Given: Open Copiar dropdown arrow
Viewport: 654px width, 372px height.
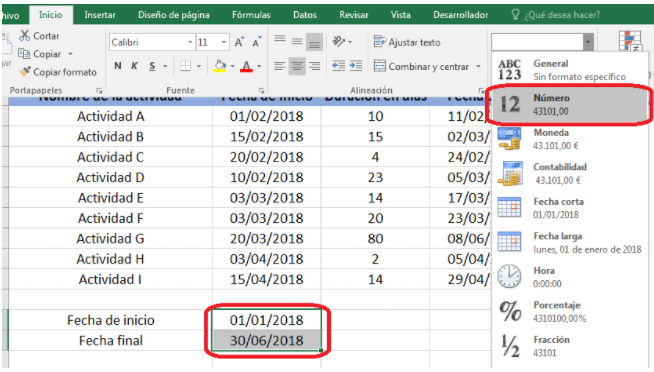Looking at the screenshot, I should pos(70,54).
